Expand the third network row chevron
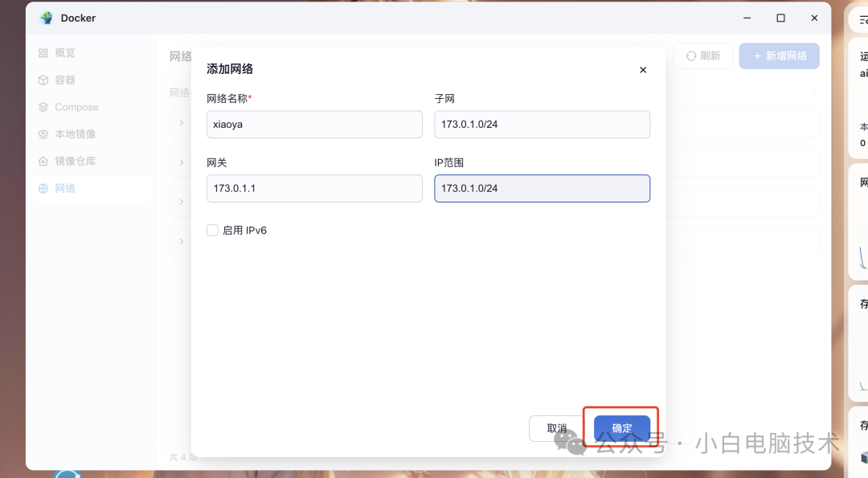 tap(182, 202)
